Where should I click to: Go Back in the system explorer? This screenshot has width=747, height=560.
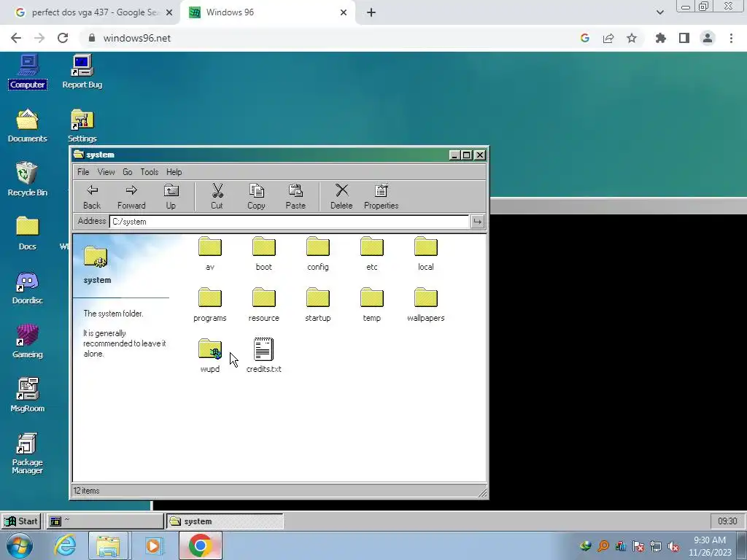click(92, 197)
